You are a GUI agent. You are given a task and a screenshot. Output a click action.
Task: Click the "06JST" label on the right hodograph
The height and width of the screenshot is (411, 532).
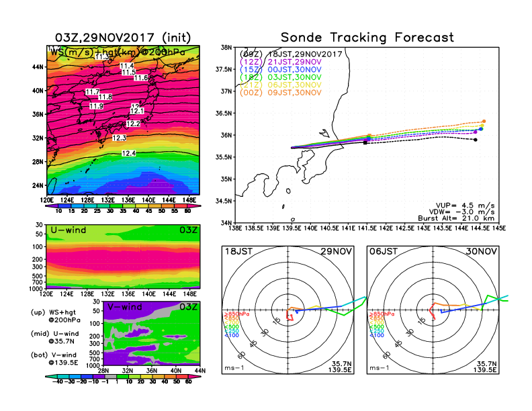pos(384,252)
